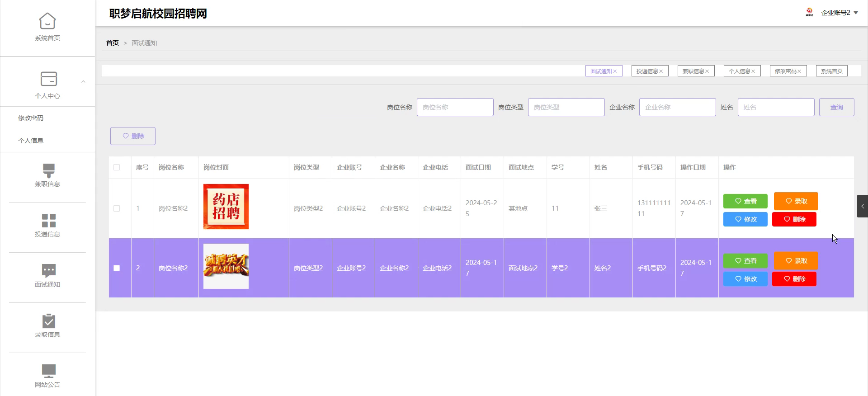This screenshot has height=396, width=868.
Task: Click the batch 删除 button above the table
Action: (133, 136)
